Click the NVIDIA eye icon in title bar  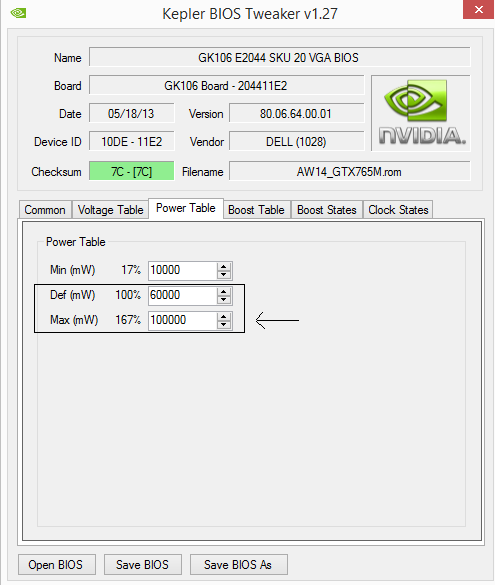pyautogui.click(x=18, y=13)
